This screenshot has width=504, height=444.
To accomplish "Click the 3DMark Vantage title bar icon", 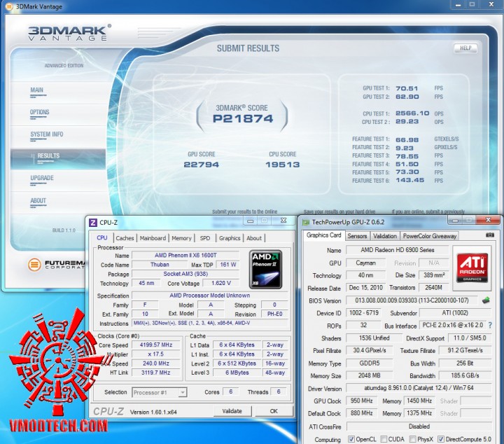I will pyautogui.click(x=9, y=6).
